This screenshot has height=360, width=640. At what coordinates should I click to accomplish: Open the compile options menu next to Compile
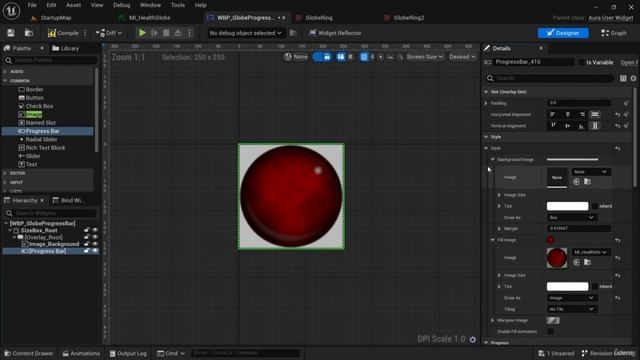point(85,33)
